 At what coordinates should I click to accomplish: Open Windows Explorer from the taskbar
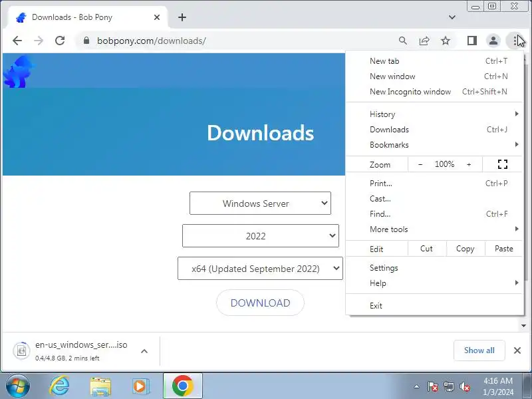(100, 386)
